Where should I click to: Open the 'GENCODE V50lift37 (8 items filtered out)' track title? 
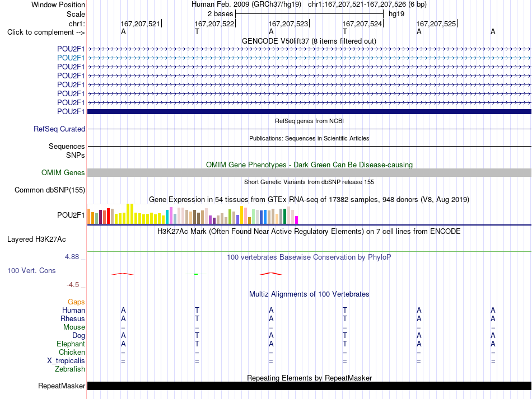tap(309, 41)
